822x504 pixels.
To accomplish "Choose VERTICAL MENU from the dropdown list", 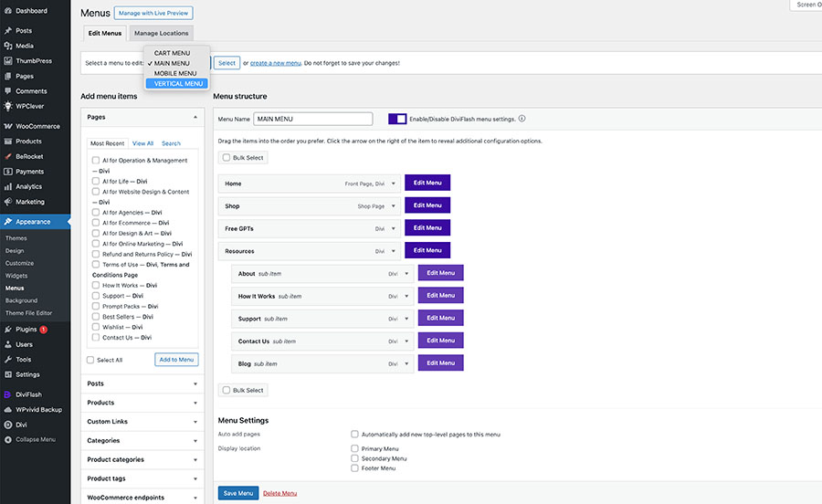I will 178,84.
